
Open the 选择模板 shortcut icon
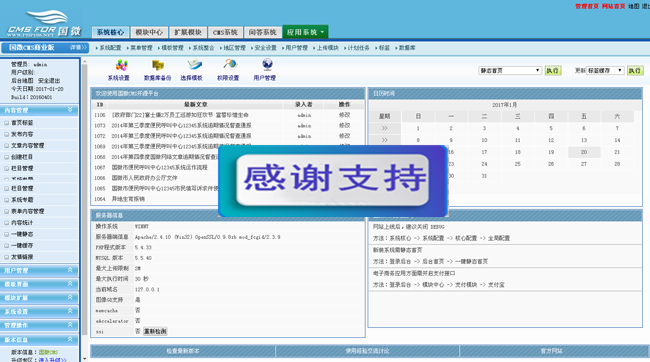click(192, 70)
